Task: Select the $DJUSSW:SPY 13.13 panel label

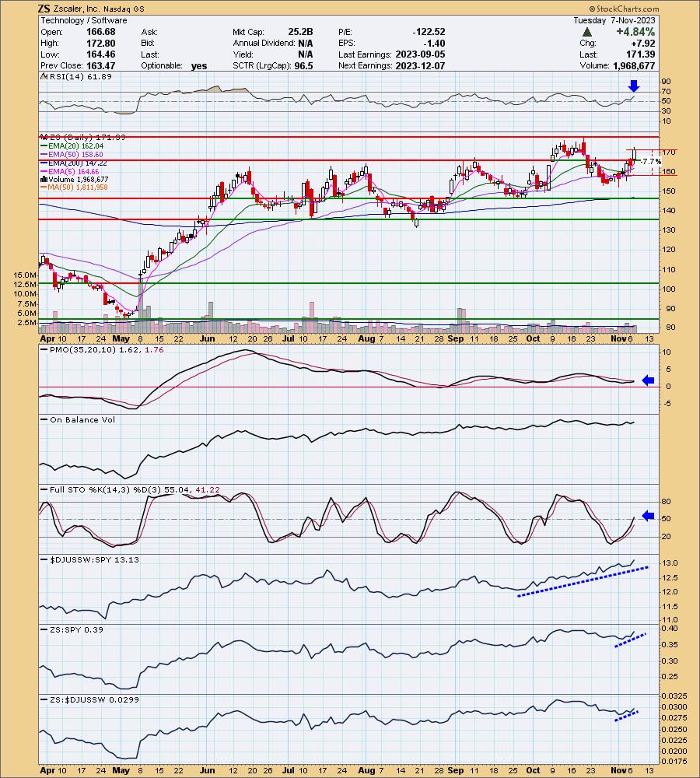Action: [x=90, y=559]
